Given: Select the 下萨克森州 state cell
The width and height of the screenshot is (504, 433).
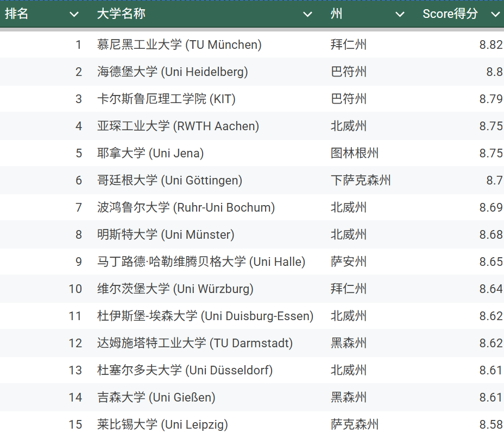Looking at the screenshot, I should tap(361, 180).
